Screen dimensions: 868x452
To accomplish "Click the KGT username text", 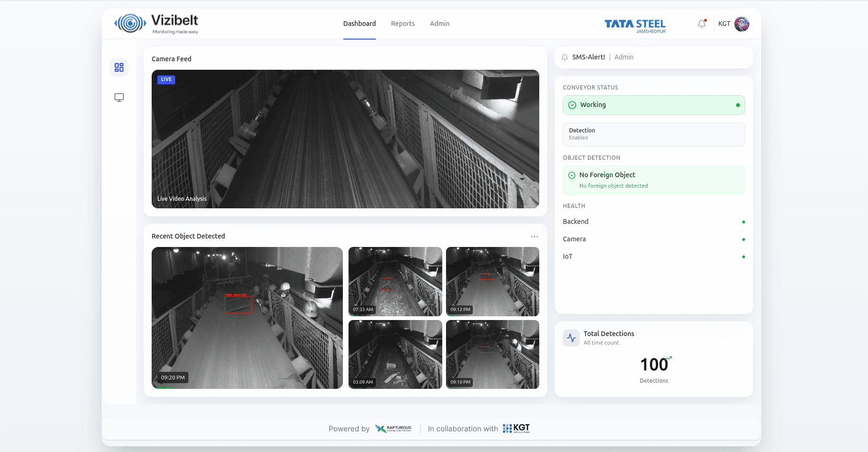I will coord(724,24).
